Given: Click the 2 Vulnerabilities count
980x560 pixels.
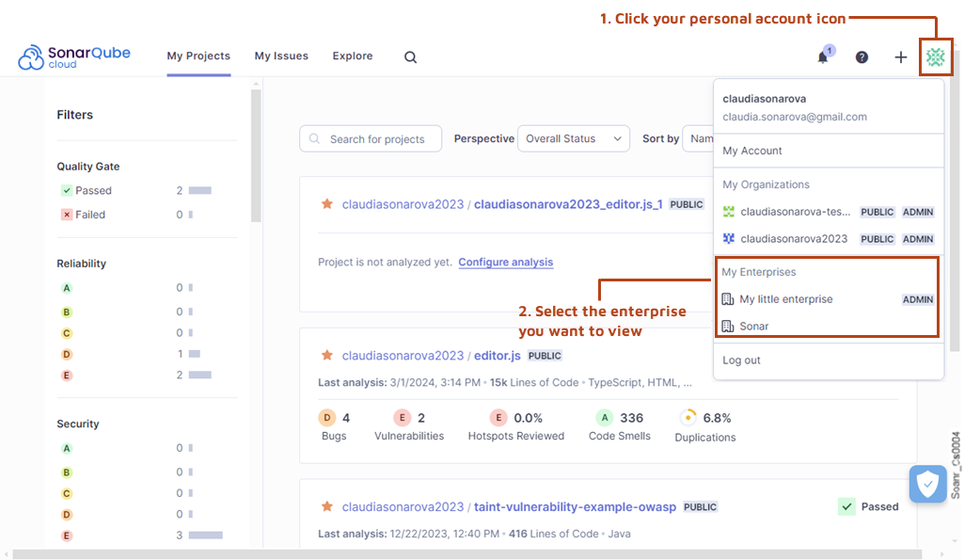Looking at the screenshot, I should [421, 417].
